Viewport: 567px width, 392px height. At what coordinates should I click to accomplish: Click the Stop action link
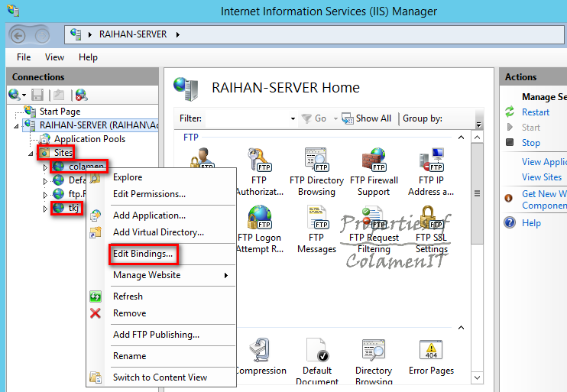[530, 142]
